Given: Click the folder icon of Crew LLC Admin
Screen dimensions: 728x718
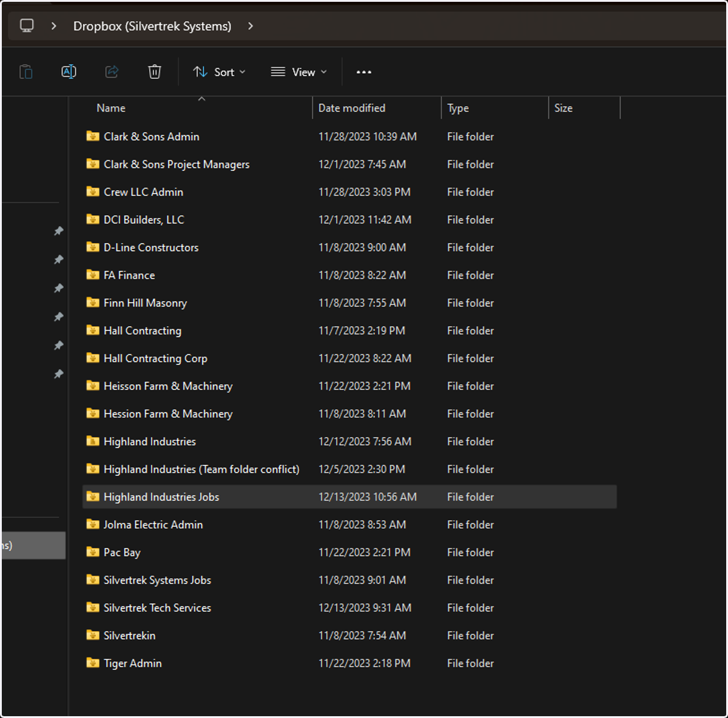Looking at the screenshot, I should pyautogui.click(x=93, y=192).
